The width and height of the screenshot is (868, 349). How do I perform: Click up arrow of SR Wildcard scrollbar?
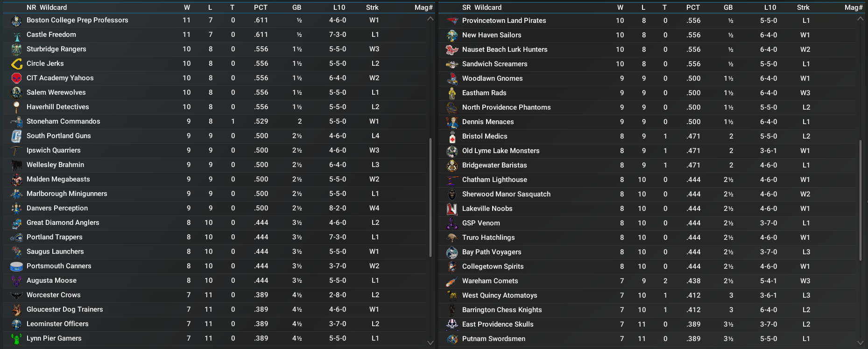click(861, 19)
